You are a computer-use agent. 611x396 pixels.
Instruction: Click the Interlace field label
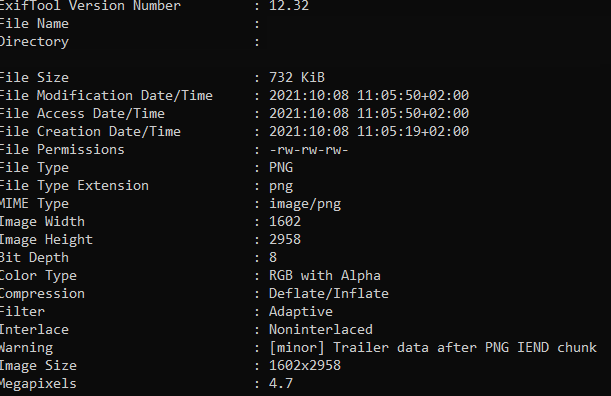(34, 329)
